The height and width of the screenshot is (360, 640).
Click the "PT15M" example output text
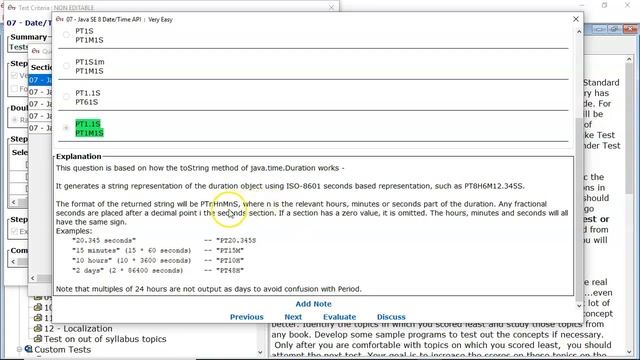tap(230, 251)
